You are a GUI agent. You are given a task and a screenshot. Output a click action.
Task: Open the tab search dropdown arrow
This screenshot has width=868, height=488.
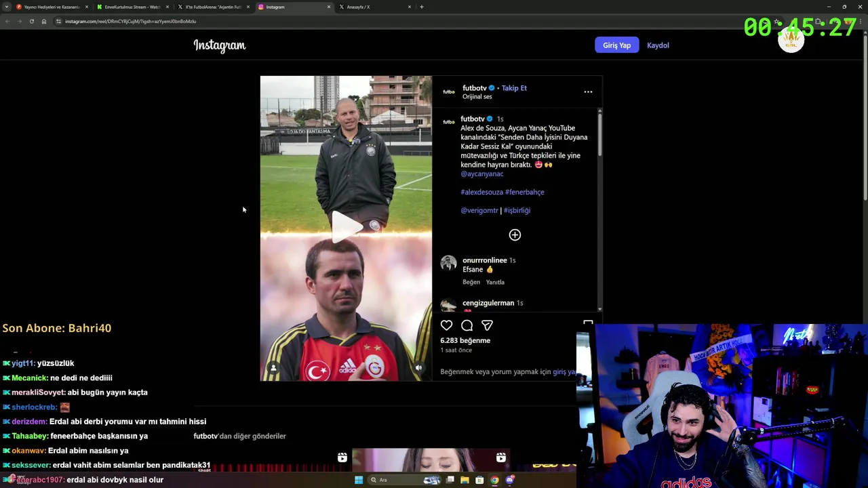tap(7, 7)
